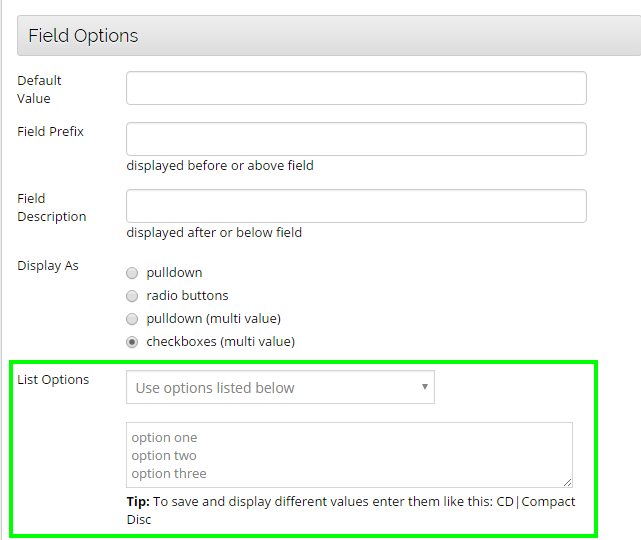Click the options list textarea
The image size is (641, 540).
tap(349, 455)
